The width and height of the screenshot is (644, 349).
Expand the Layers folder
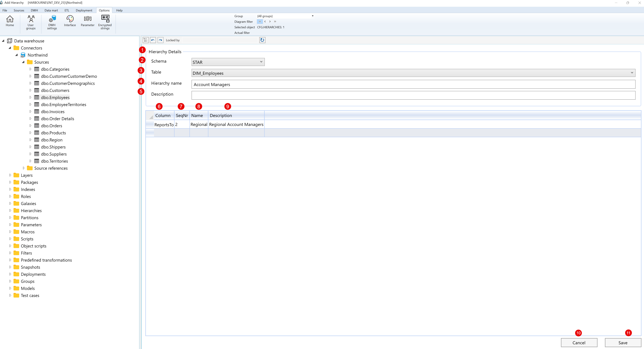coord(10,175)
